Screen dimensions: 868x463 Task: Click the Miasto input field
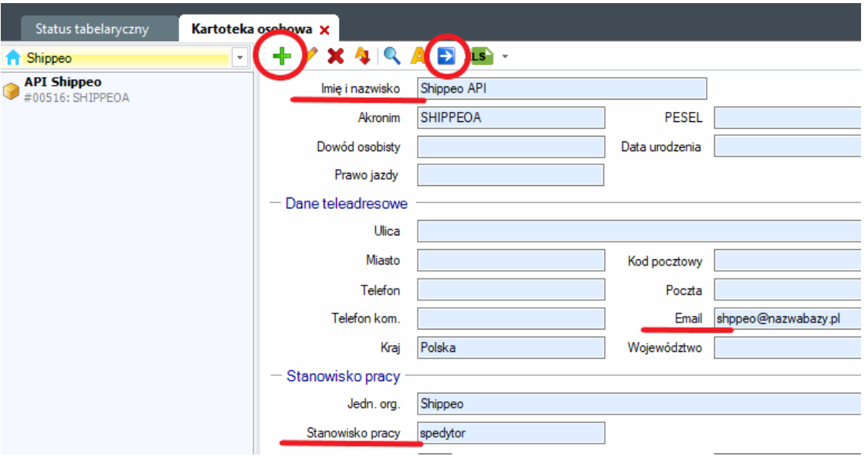511,261
